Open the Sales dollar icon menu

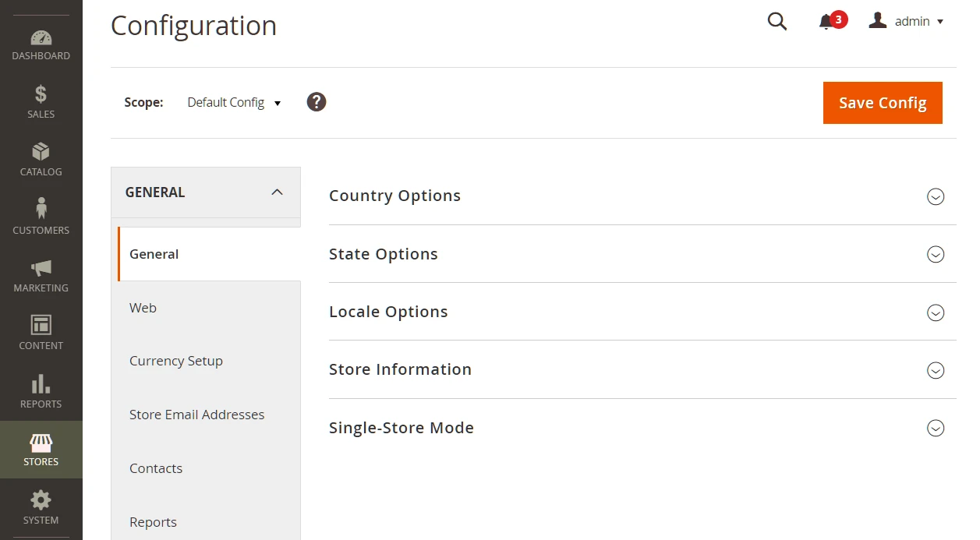pyautogui.click(x=41, y=102)
